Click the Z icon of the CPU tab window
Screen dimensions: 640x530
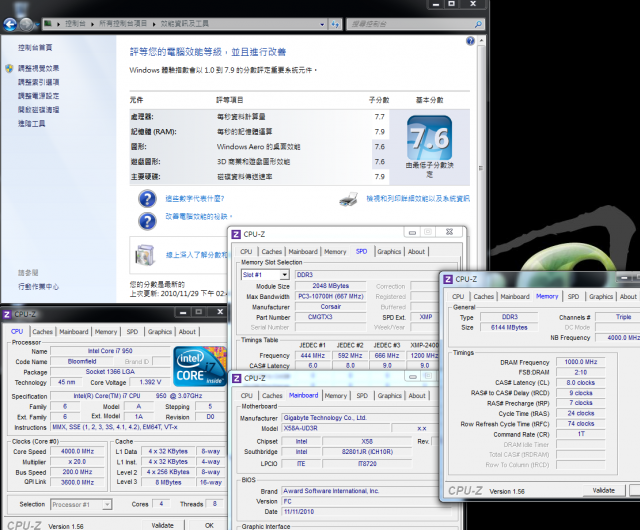tap(7, 314)
